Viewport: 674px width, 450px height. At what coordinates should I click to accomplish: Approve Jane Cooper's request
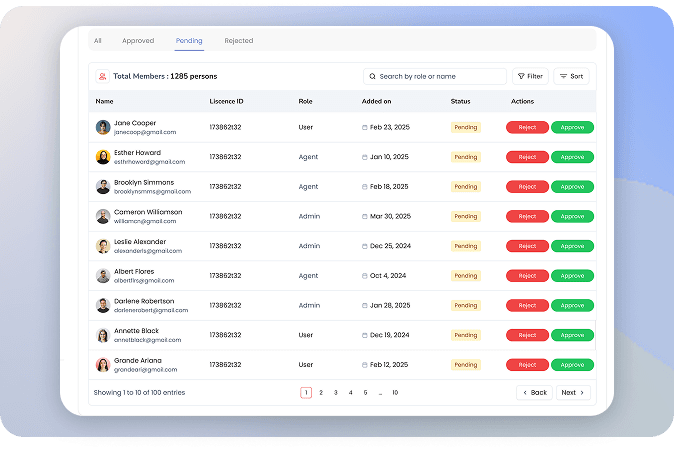click(572, 127)
